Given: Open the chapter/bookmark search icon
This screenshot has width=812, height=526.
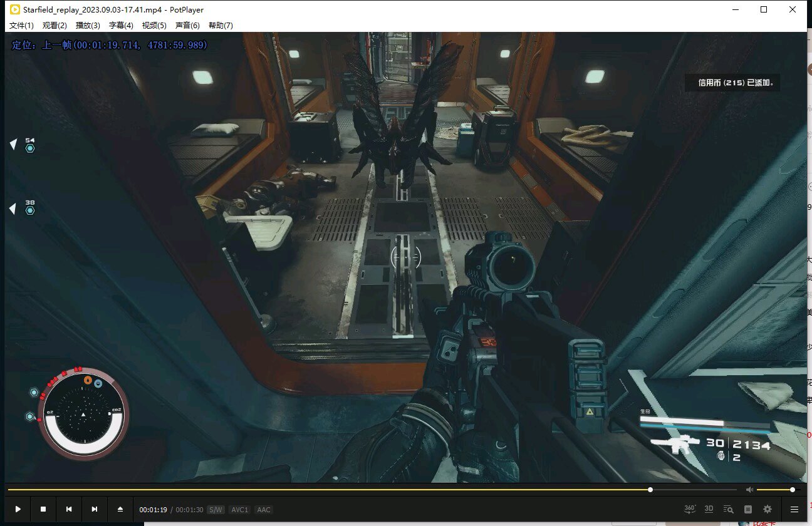Looking at the screenshot, I should 728,509.
